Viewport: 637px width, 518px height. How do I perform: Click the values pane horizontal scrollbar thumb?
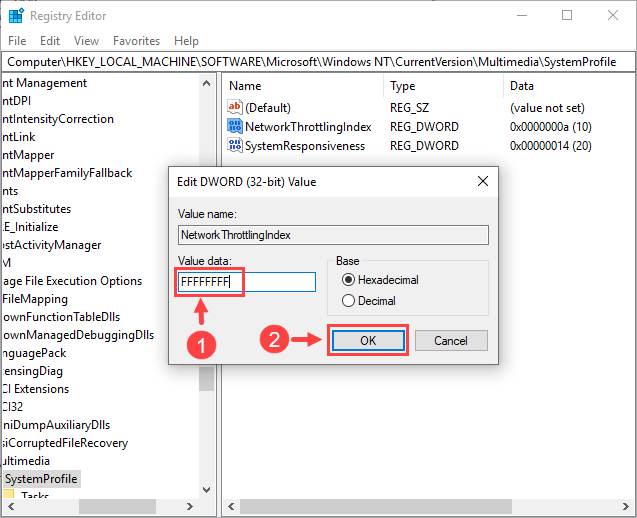pos(376,507)
